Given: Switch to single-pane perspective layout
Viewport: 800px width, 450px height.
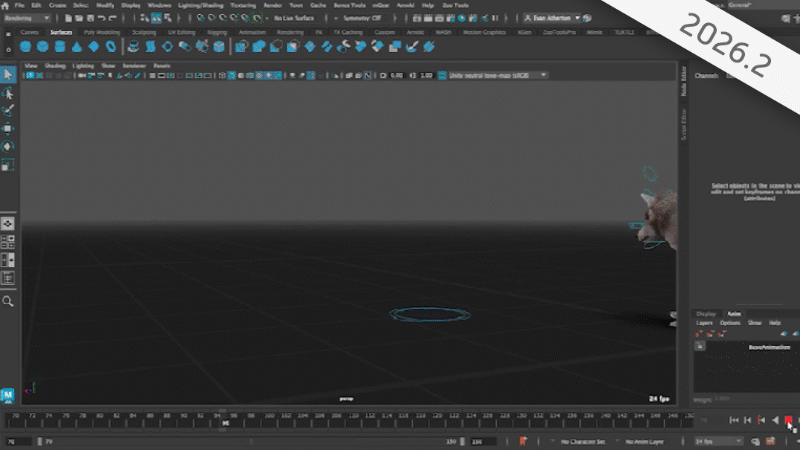Looking at the screenshot, I should 8,223.
